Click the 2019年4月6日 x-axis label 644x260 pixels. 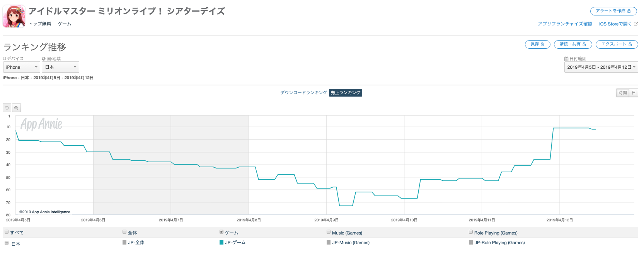(x=93, y=220)
